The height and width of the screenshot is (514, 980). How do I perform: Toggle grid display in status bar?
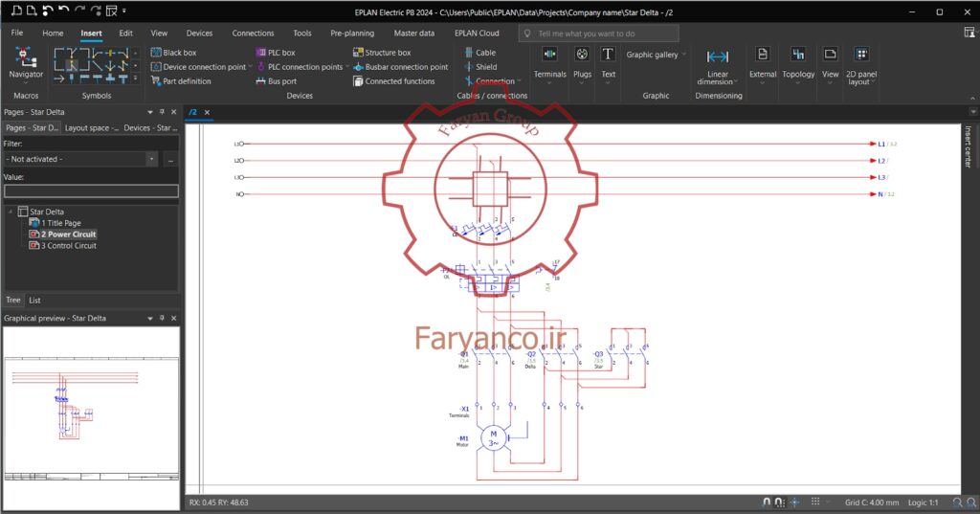pos(815,503)
